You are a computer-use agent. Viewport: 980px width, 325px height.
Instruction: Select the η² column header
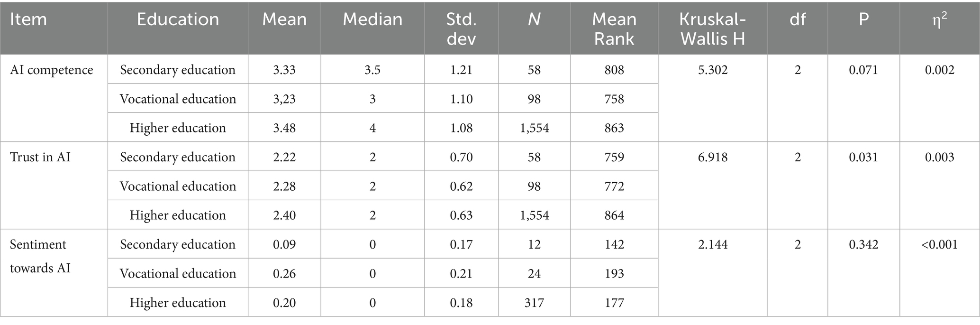point(939,19)
